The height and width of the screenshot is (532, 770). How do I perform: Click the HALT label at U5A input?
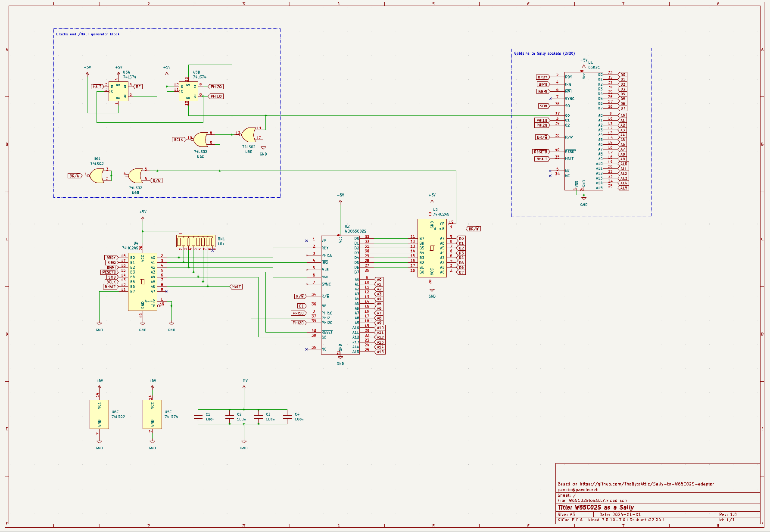(x=97, y=87)
